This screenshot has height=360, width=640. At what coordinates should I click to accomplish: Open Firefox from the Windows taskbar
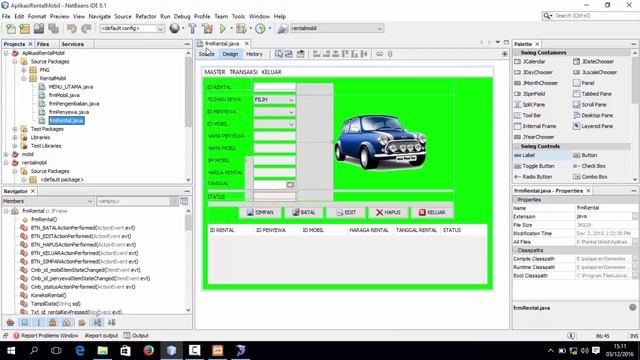(x=149, y=350)
